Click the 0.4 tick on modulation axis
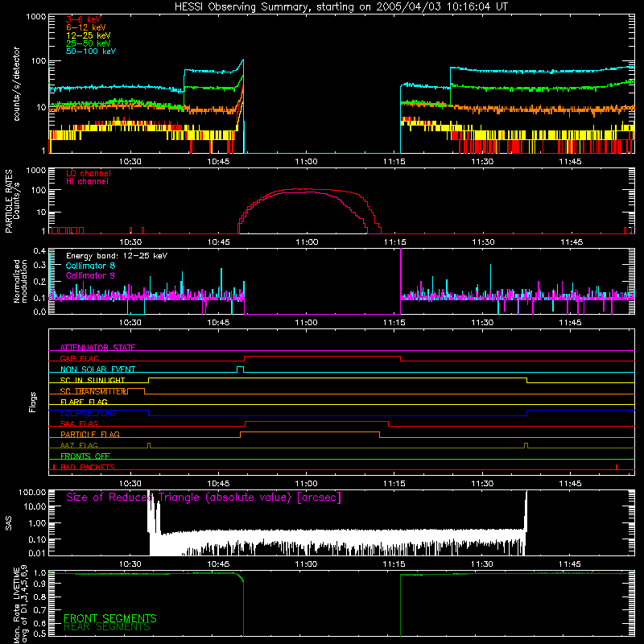This screenshot has height=644, width=644. [39, 250]
